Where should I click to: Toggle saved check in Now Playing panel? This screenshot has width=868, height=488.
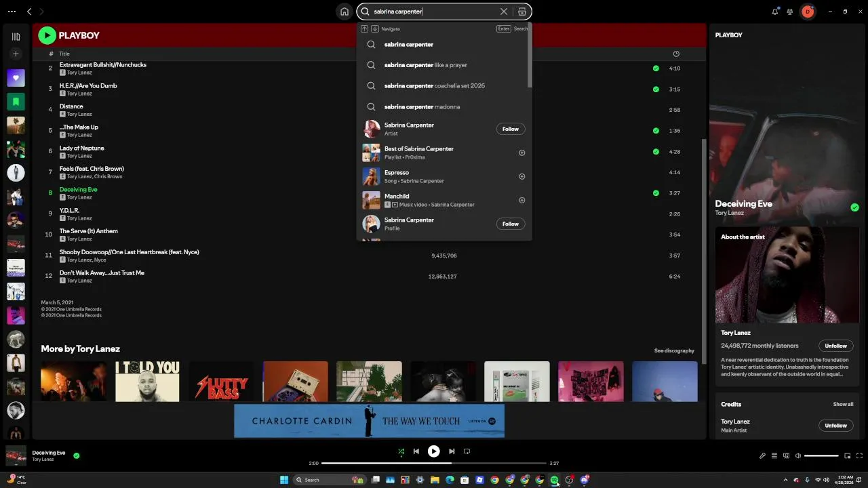(x=854, y=207)
